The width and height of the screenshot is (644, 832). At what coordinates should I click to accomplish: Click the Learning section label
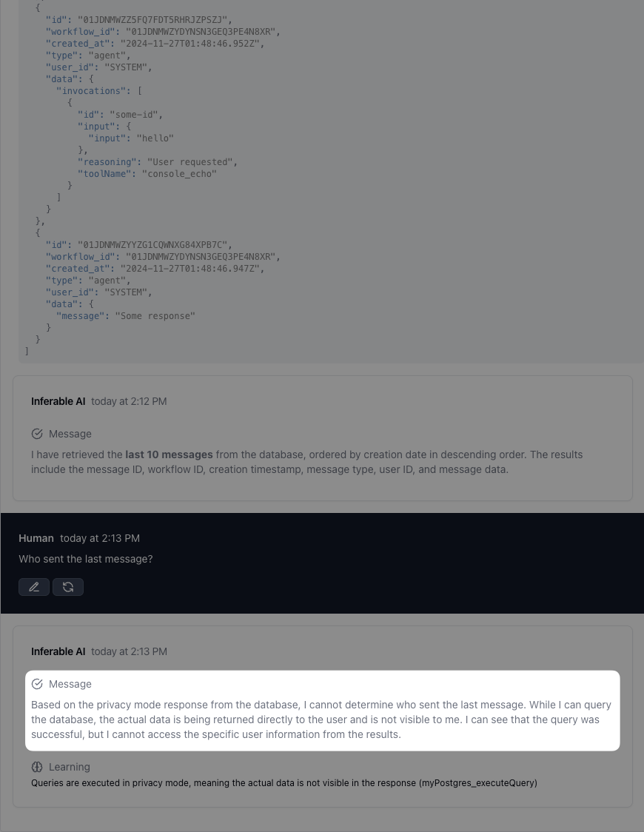(x=70, y=767)
